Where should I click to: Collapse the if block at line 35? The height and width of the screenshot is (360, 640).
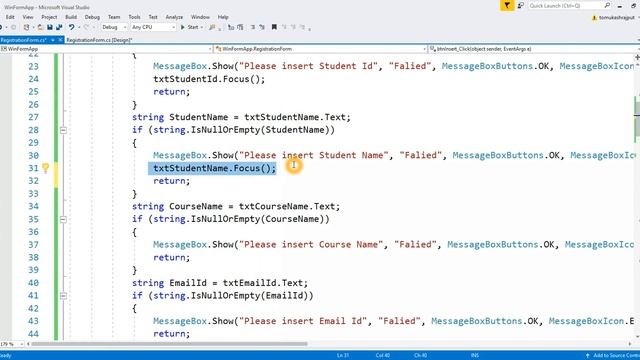coord(63,219)
